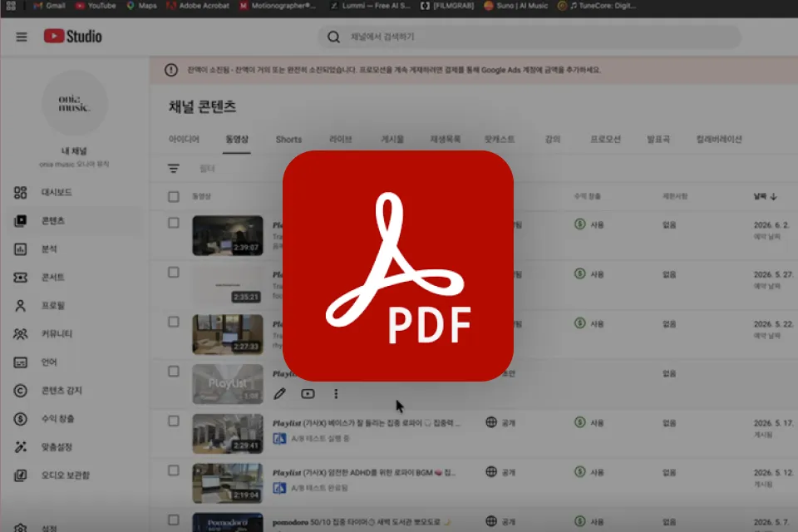Check the box for the Pomodoro video
The image size is (798, 532).
(174, 520)
